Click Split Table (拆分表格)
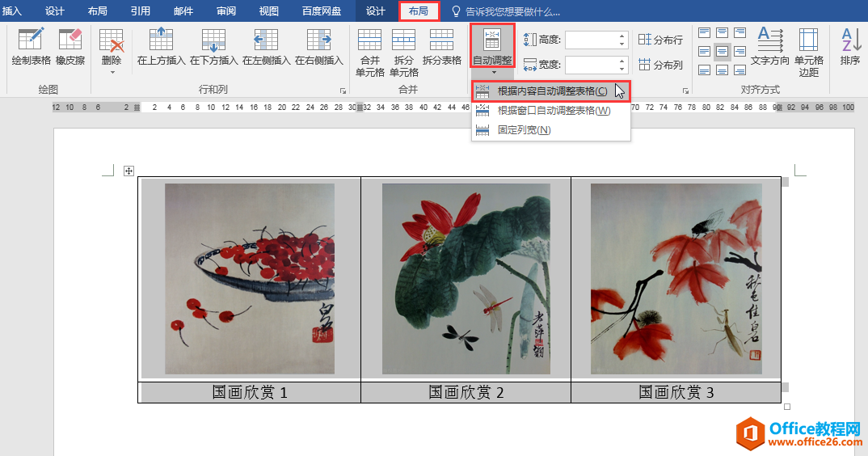The width and height of the screenshot is (868, 456). click(442, 47)
